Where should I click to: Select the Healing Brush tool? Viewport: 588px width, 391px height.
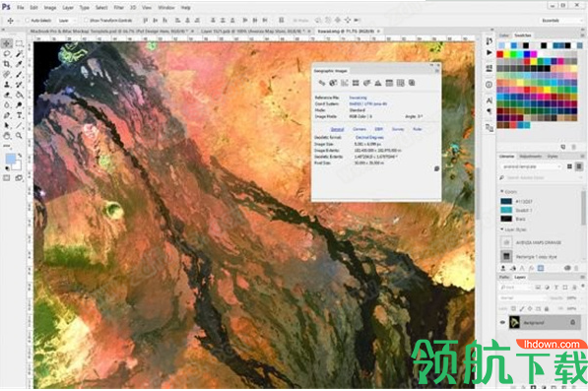pos(7,75)
